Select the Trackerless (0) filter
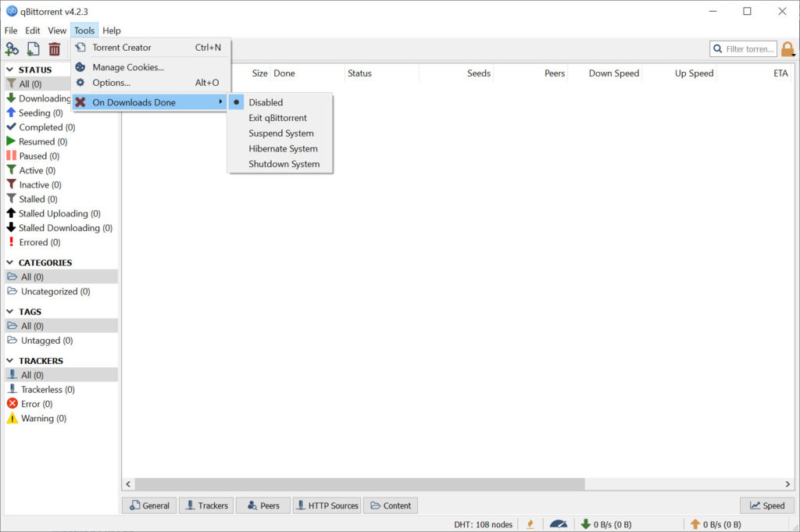 coord(61,389)
